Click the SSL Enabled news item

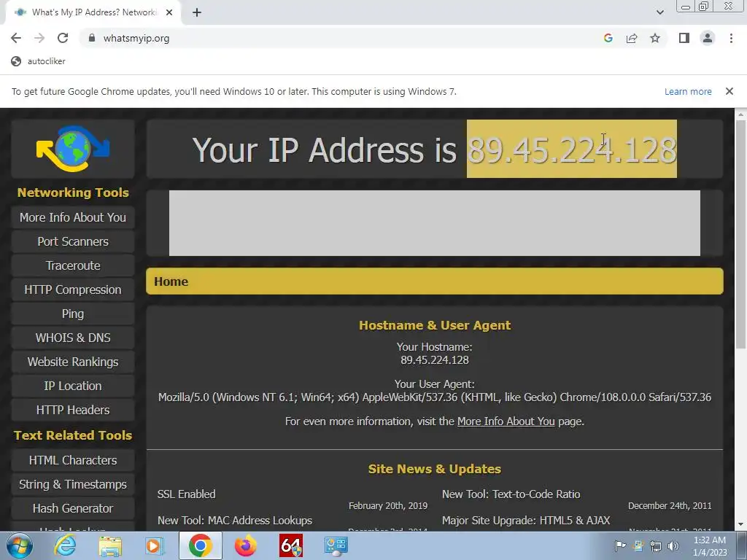coord(186,494)
